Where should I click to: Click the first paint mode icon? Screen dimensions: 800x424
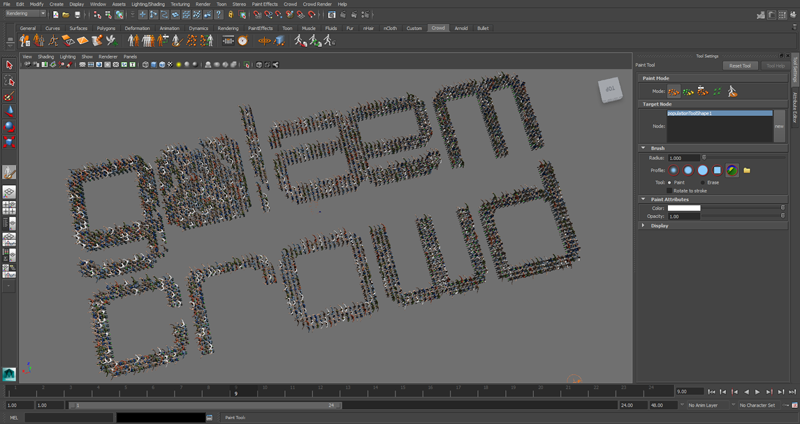[x=674, y=91]
